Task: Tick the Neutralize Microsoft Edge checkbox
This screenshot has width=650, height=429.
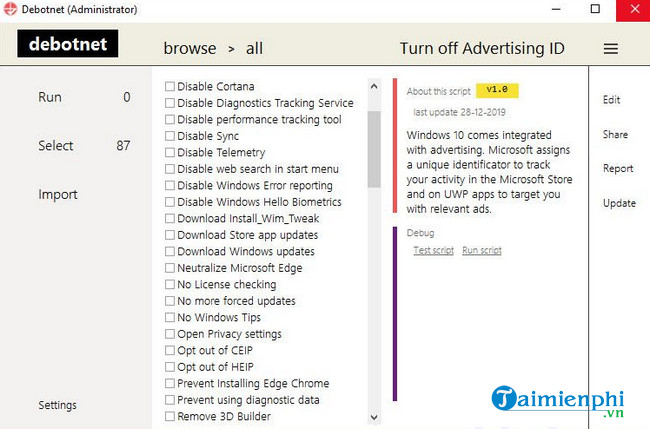Action: coord(170,268)
